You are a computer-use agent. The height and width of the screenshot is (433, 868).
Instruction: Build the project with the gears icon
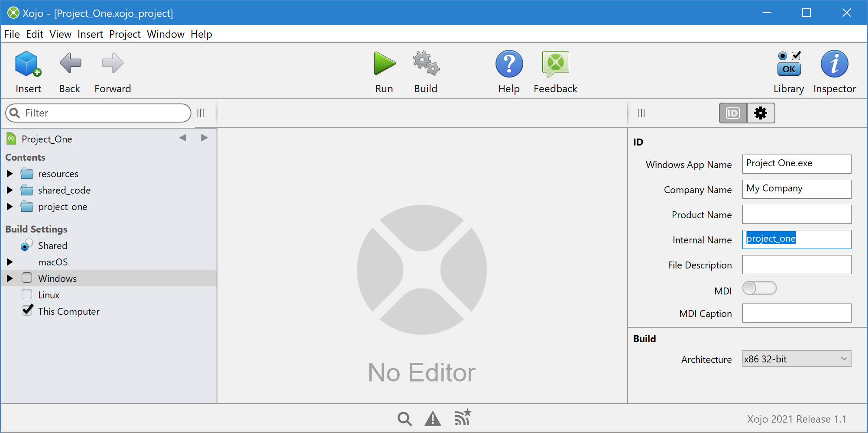[426, 63]
